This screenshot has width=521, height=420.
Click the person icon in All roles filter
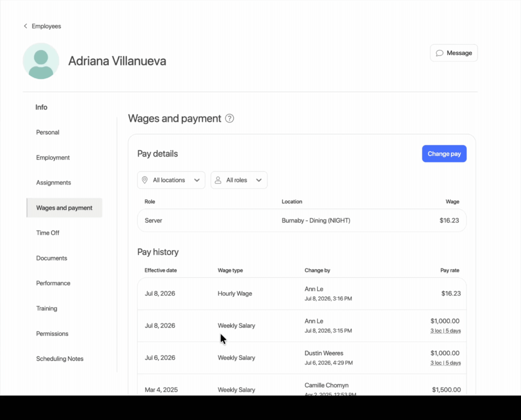218,180
